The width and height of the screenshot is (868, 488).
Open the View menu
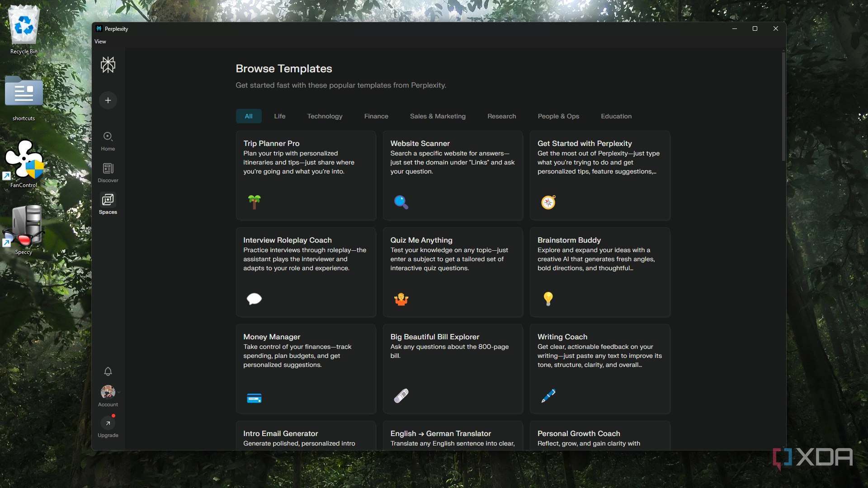[x=100, y=42]
